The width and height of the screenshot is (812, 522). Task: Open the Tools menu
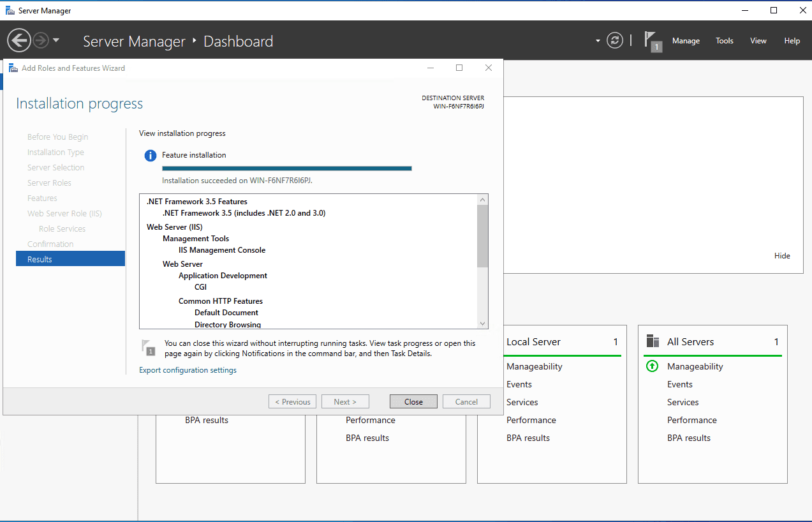[724, 41]
